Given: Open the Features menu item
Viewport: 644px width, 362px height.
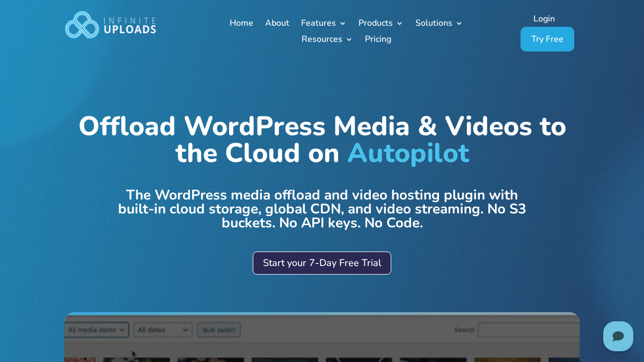Looking at the screenshot, I should point(318,23).
